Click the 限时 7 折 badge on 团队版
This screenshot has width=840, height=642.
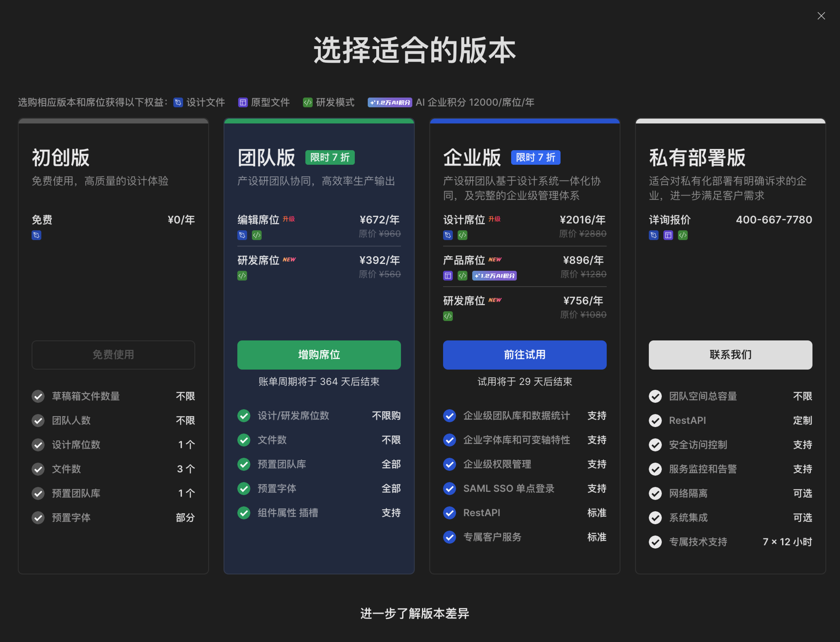tap(330, 157)
